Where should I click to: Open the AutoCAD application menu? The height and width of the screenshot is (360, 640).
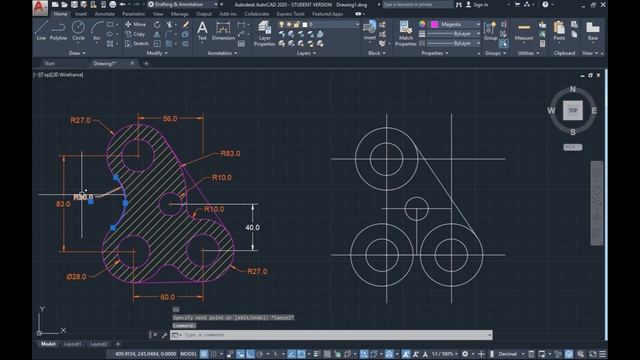pyautogui.click(x=40, y=7)
